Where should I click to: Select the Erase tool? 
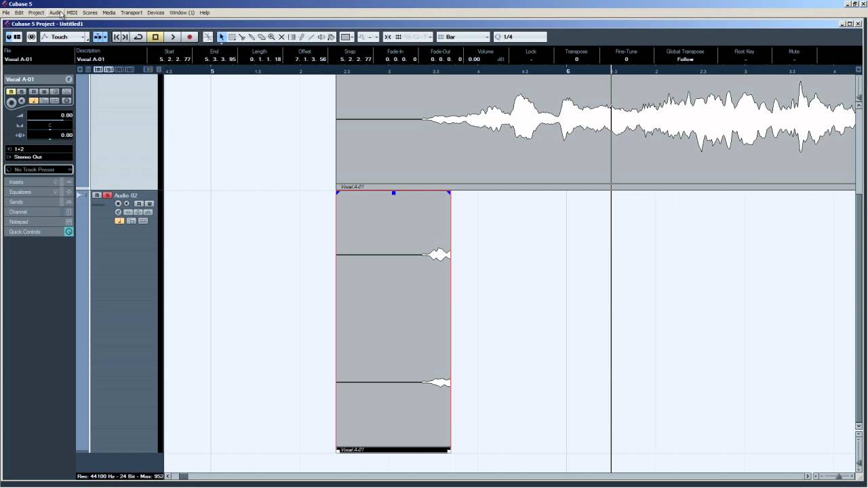pos(262,37)
